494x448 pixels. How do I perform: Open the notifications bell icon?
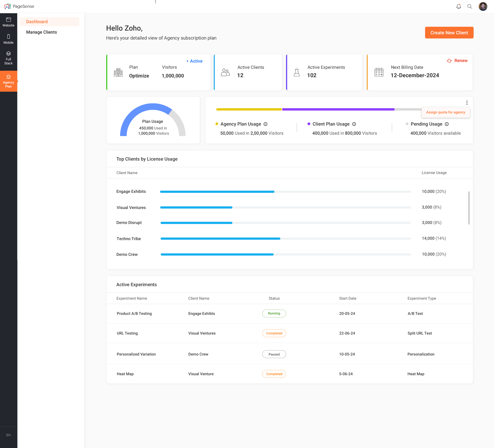click(458, 7)
